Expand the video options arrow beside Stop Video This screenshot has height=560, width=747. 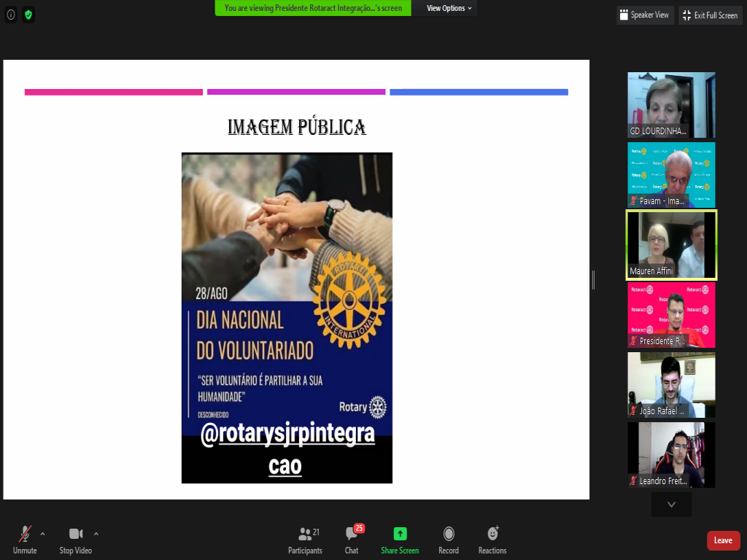click(x=96, y=533)
